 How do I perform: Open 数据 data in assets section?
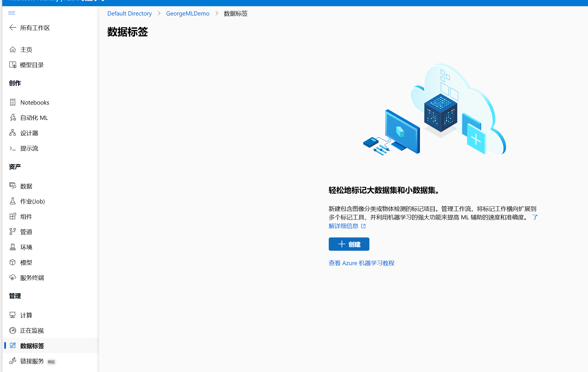pyautogui.click(x=26, y=186)
